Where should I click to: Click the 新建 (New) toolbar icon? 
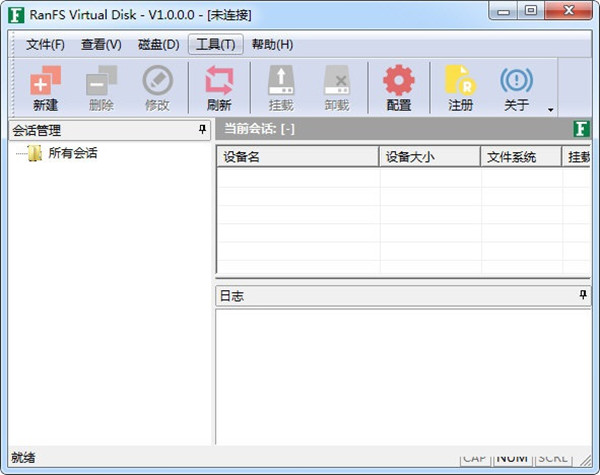click(46, 88)
